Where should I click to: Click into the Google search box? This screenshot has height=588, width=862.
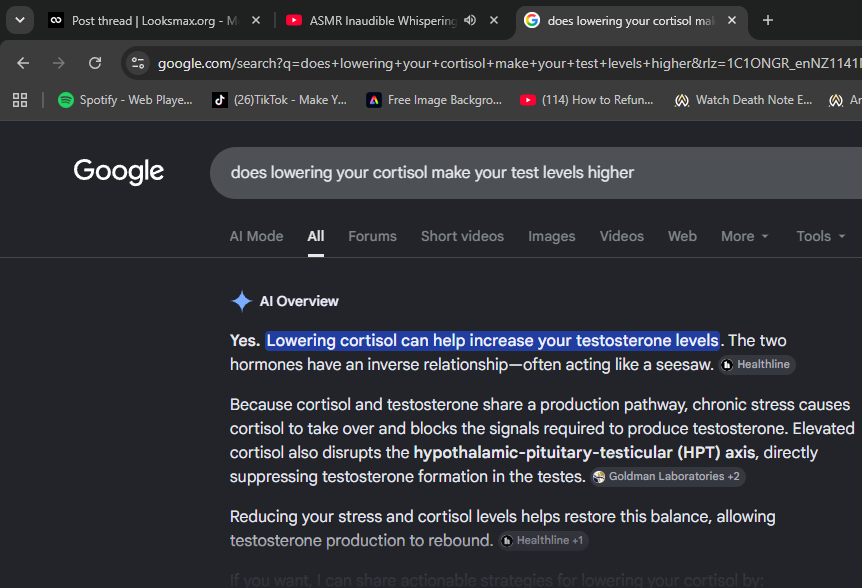click(x=536, y=173)
